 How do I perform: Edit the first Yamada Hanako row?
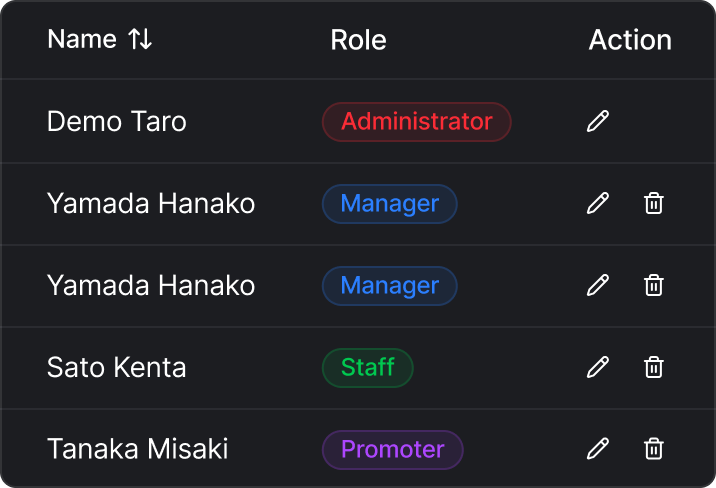tap(598, 204)
